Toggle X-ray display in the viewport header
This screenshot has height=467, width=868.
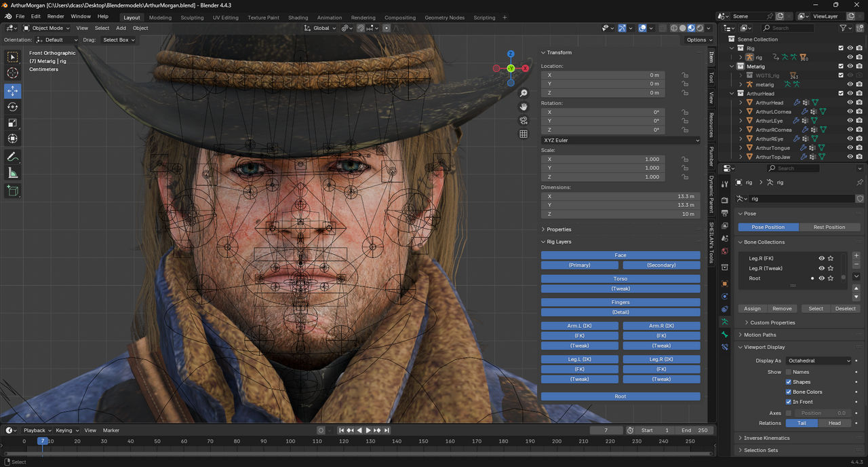(x=662, y=28)
